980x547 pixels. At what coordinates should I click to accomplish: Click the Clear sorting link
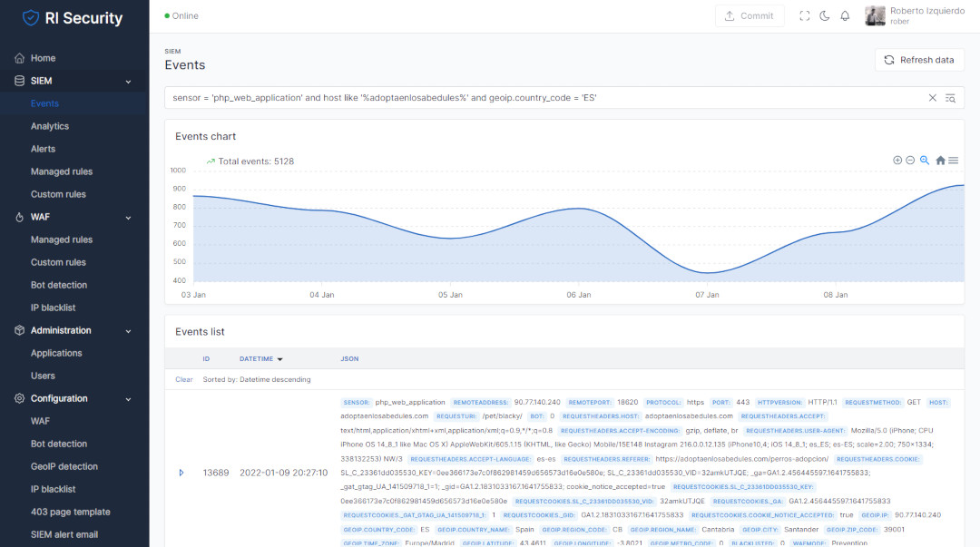184,379
